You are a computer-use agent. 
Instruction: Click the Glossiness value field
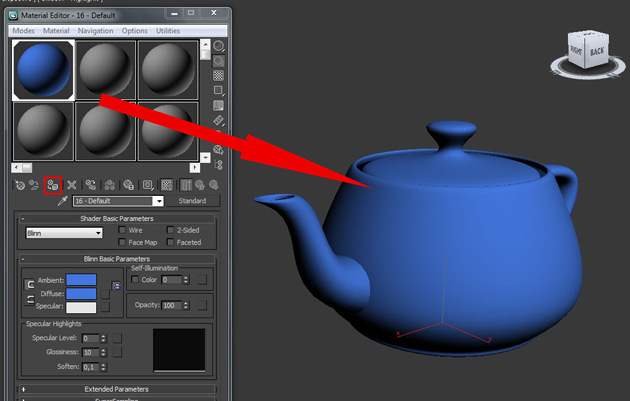click(x=91, y=352)
